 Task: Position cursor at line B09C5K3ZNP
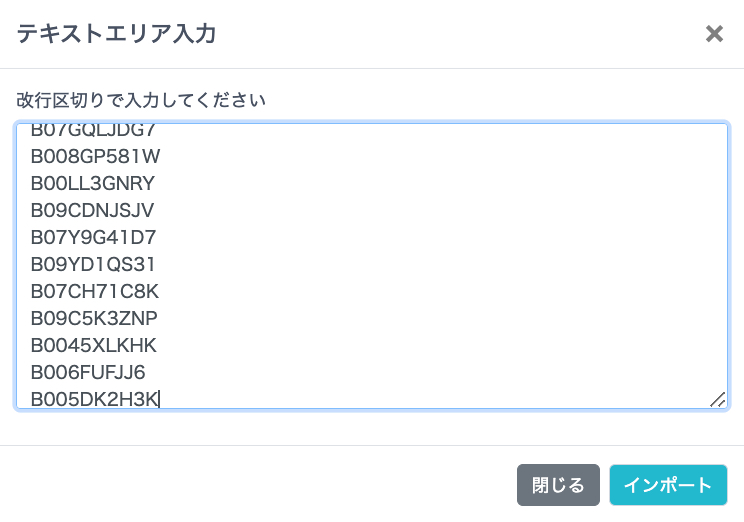click(x=94, y=318)
